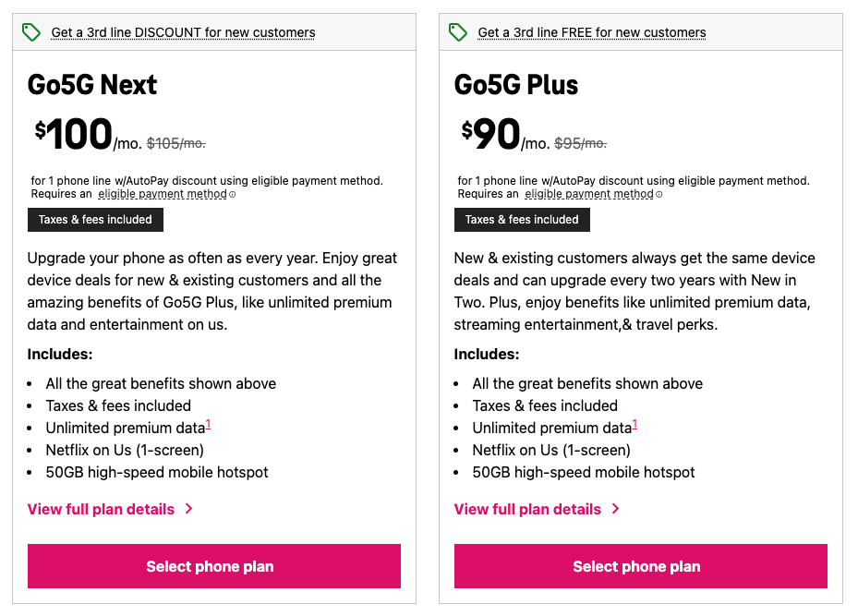View full plan details for Go5G Plus

(x=527, y=509)
